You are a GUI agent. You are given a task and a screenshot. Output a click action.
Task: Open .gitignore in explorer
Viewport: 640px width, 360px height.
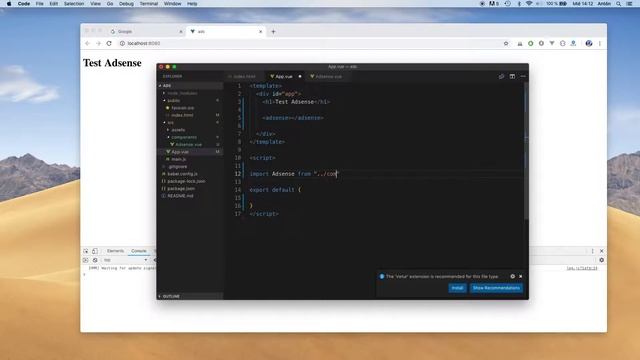[190, 167]
